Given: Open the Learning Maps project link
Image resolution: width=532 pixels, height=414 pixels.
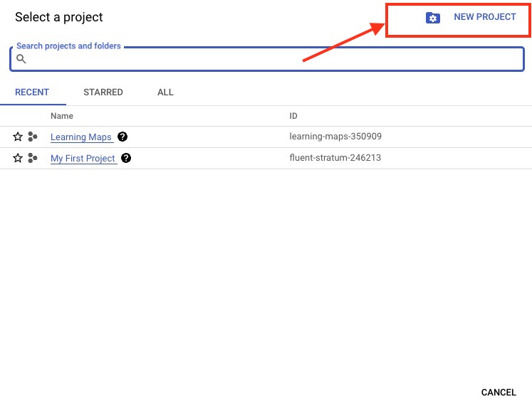Looking at the screenshot, I should (81, 137).
